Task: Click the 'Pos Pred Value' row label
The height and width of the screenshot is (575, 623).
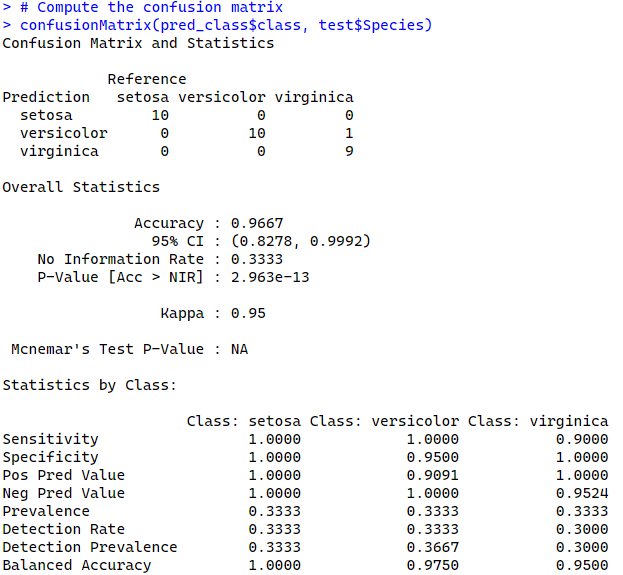Action: coord(64,475)
